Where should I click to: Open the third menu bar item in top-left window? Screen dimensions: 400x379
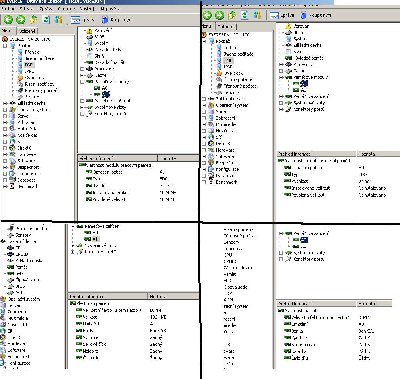(x=46, y=8)
